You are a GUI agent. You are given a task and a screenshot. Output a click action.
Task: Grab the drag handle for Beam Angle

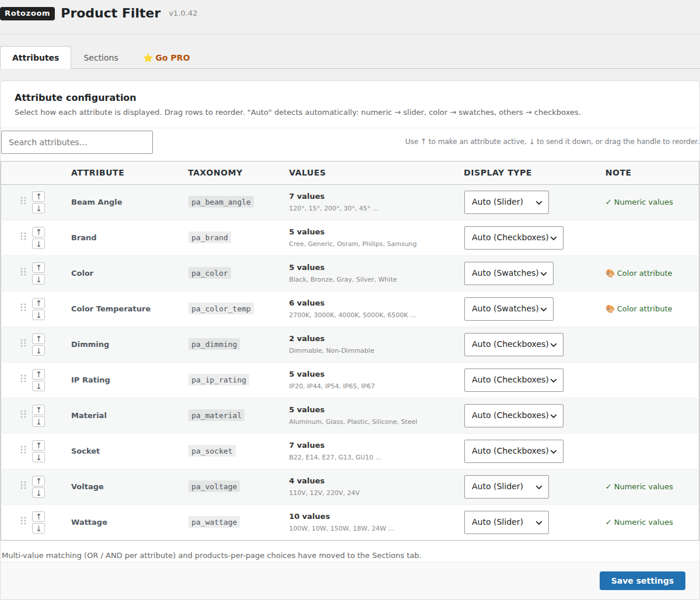click(x=23, y=201)
